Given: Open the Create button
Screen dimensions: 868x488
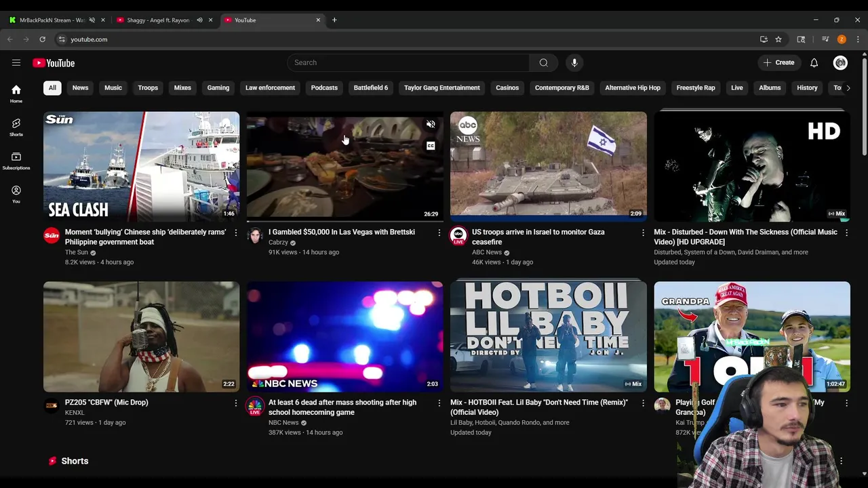Looking at the screenshot, I should pyautogui.click(x=778, y=62).
